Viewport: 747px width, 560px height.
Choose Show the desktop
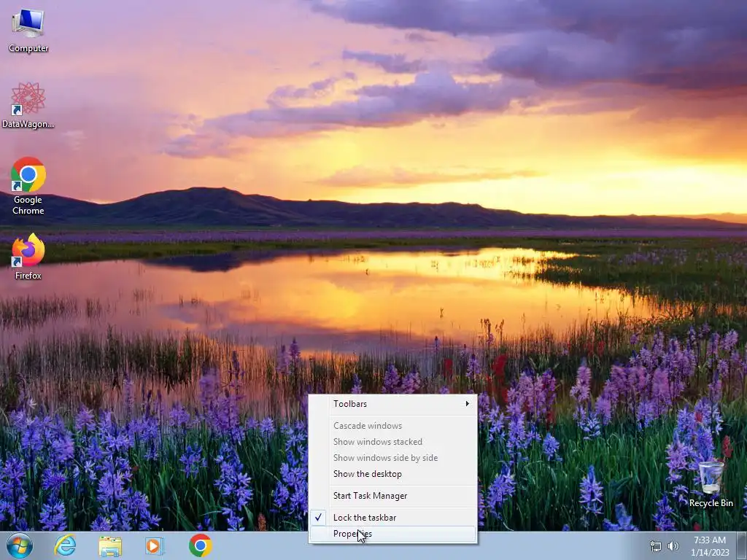(x=393, y=474)
